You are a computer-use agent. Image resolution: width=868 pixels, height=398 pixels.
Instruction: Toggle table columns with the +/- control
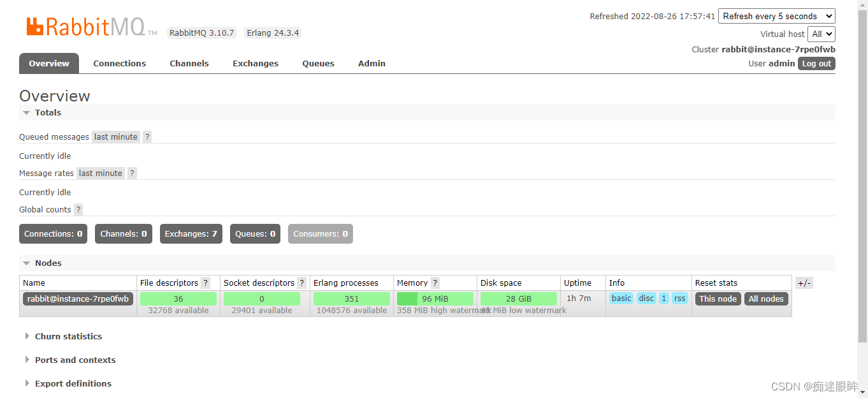pyautogui.click(x=804, y=283)
